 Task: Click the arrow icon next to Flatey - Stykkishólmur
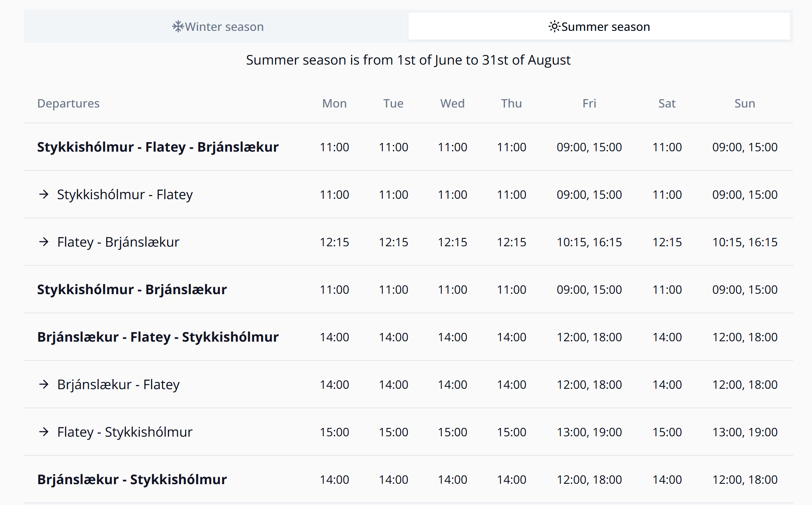(x=44, y=432)
